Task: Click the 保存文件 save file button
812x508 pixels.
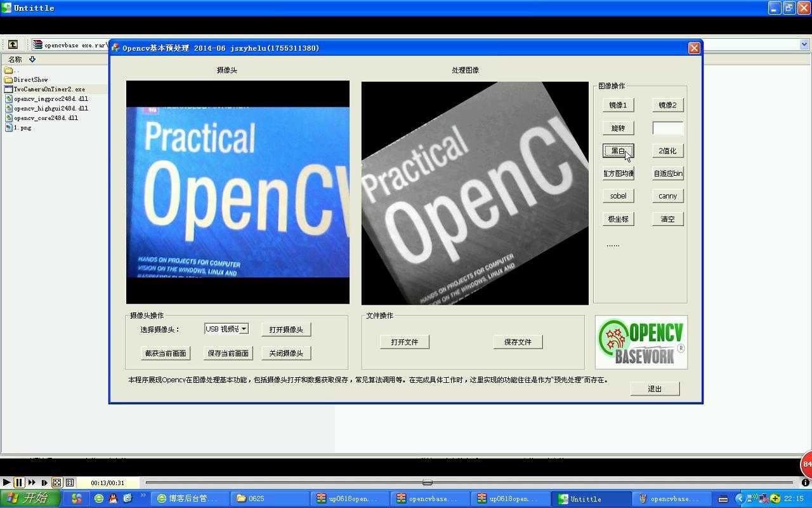Action: point(518,342)
